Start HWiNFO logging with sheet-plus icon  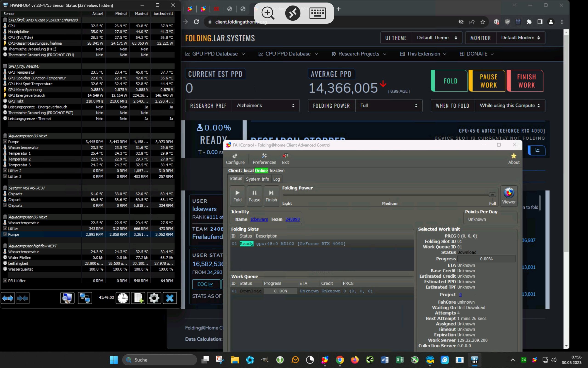[x=138, y=298]
